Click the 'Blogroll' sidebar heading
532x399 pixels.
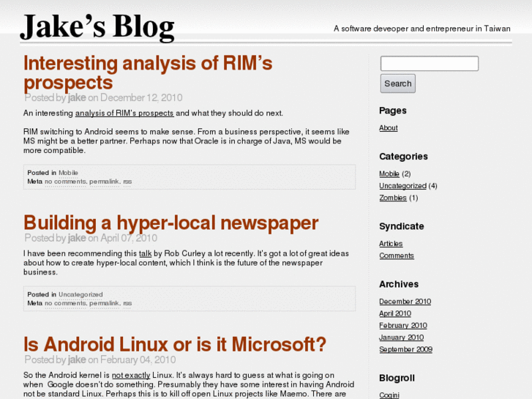tap(397, 379)
